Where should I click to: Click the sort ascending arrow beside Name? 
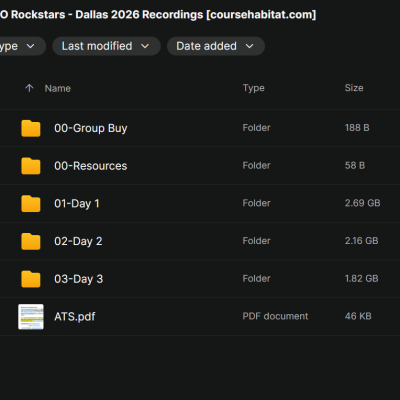pos(29,88)
